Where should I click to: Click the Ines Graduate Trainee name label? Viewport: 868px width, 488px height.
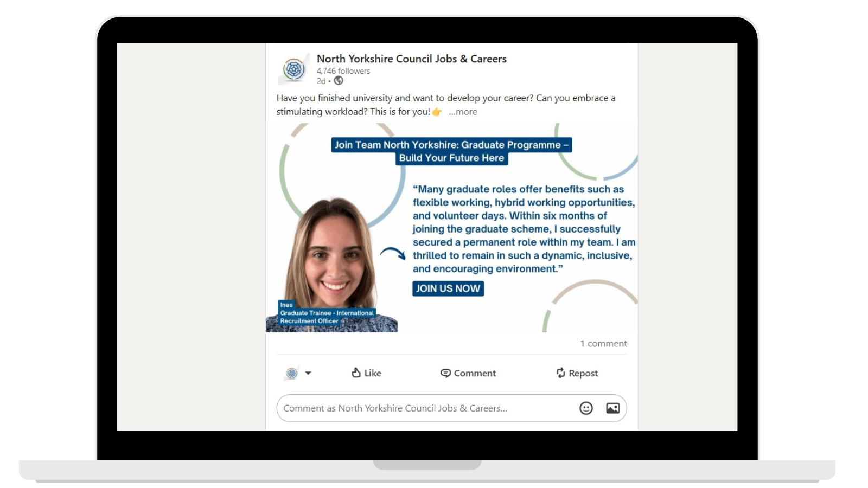327,313
